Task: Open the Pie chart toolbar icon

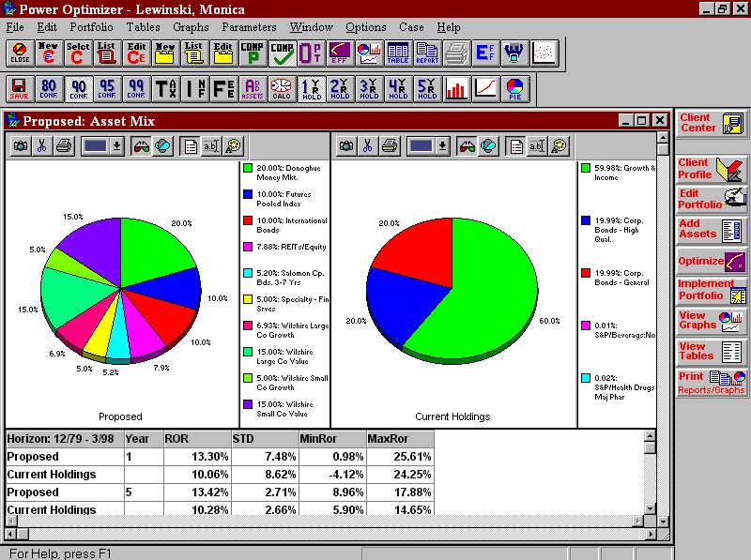Action: pyautogui.click(x=516, y=89)
